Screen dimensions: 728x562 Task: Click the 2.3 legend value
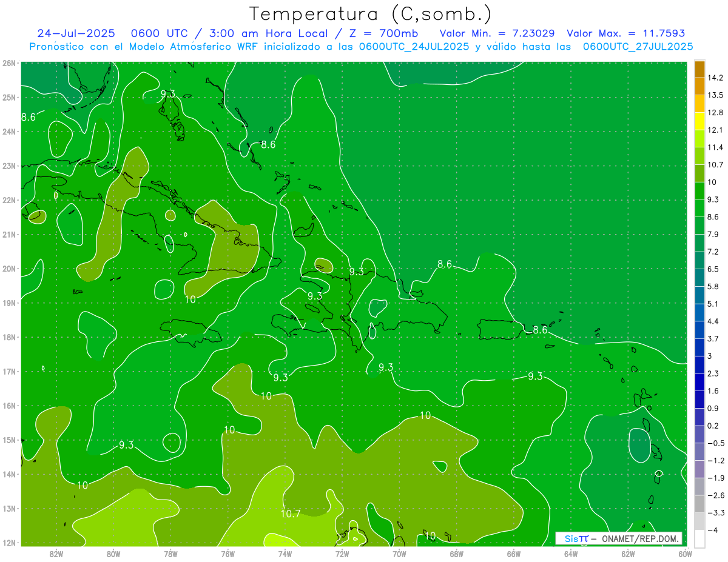713,373
